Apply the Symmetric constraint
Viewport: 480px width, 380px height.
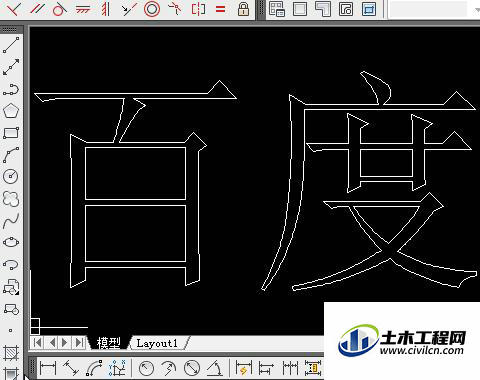(198, 9)
